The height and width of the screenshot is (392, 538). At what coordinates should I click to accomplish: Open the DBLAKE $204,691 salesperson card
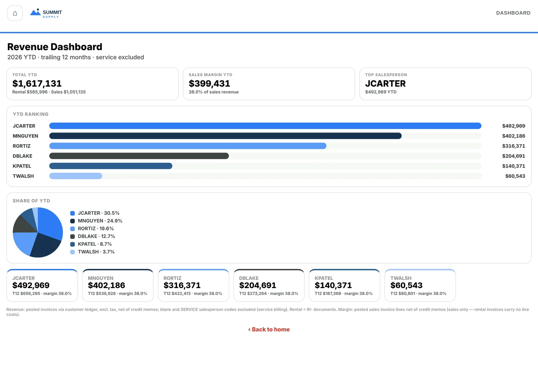tap(269, 285)
